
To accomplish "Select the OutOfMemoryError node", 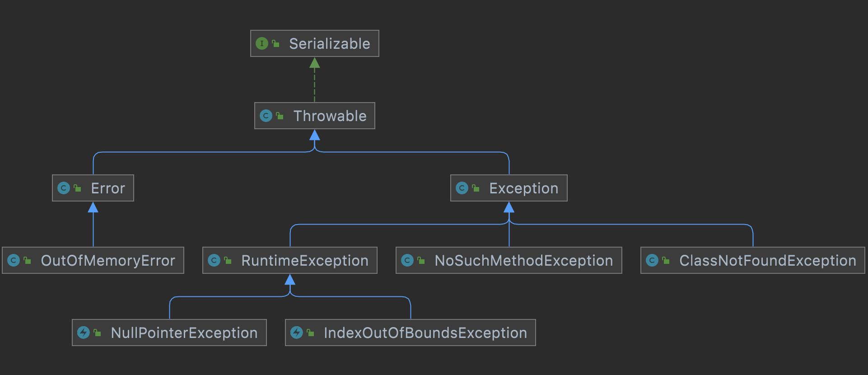I will pyautogui.click(x=93, y=260).
